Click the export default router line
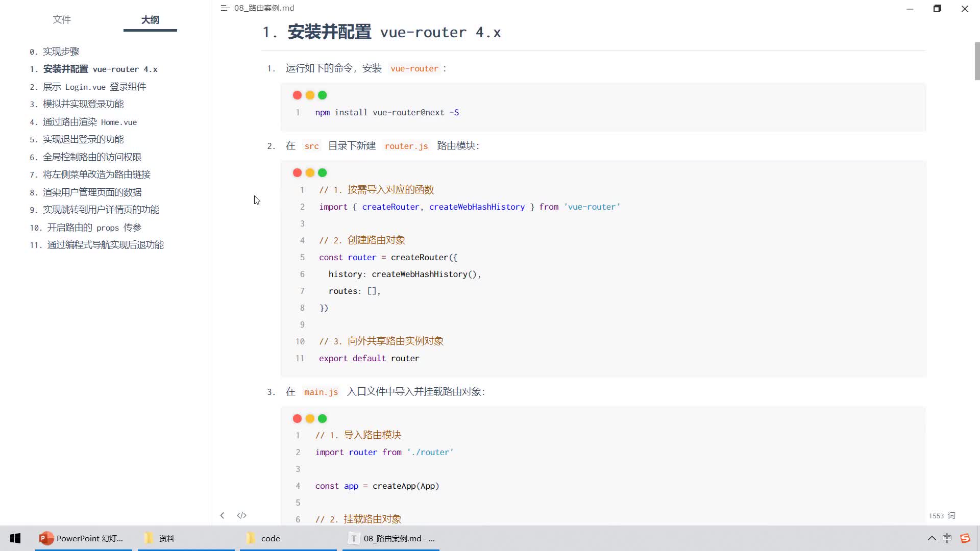Screen dimensions: 980x551 click(x=369, y=358)
